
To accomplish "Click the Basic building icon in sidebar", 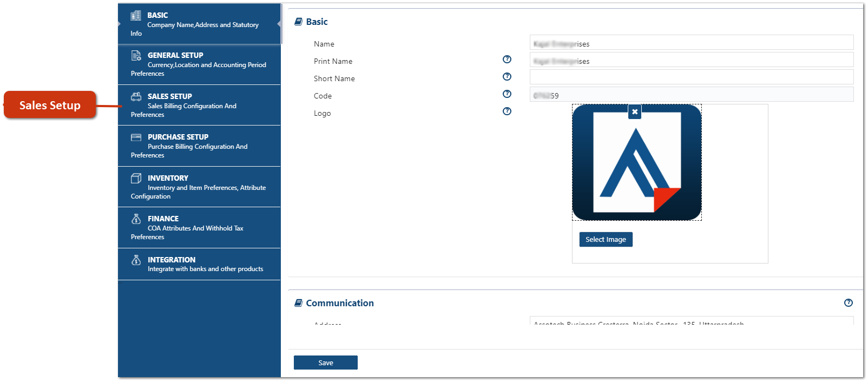I will click(x=136, y=15).
